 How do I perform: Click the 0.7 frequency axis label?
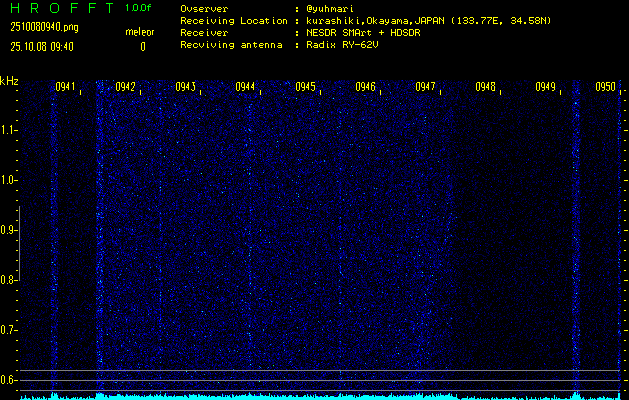point(9,329)
